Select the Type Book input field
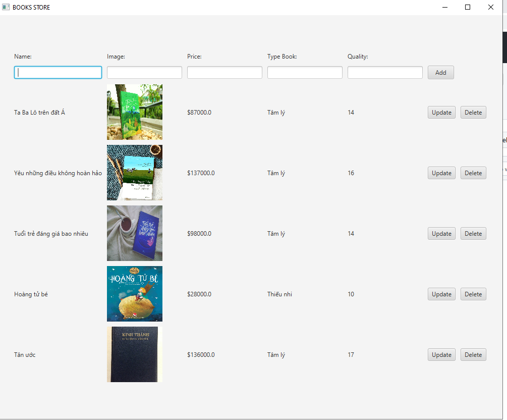 coord(305,73)
